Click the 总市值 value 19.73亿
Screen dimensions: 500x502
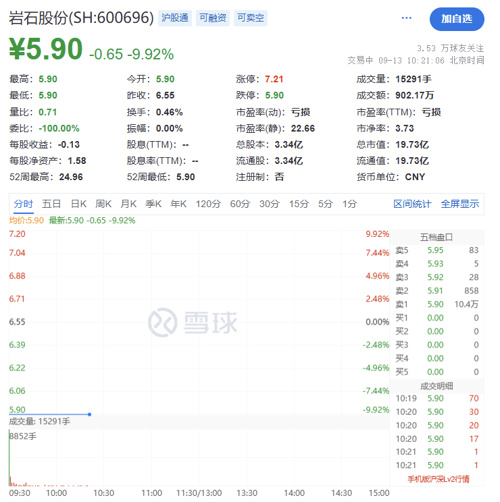click(412, 145)
